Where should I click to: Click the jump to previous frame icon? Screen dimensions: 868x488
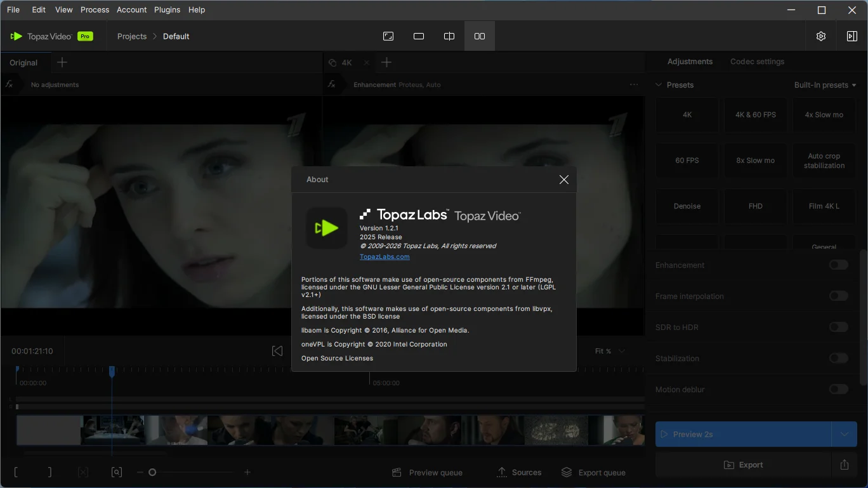click(x=277, y=351)
